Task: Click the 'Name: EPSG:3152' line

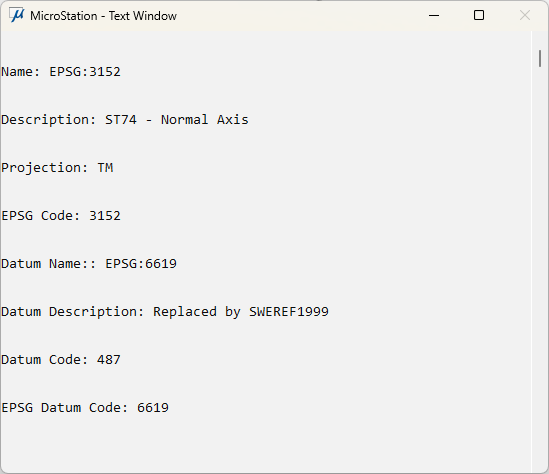Action: pyautogui.click(x=61, y=72)
